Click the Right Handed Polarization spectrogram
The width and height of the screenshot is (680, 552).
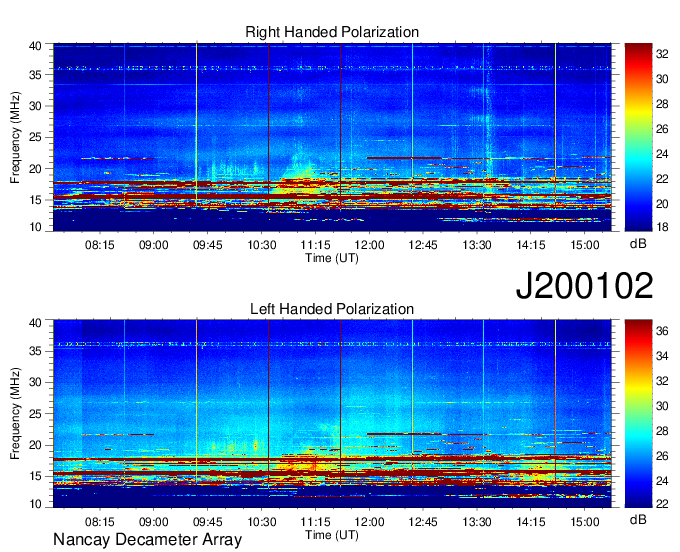click(332, 137)
